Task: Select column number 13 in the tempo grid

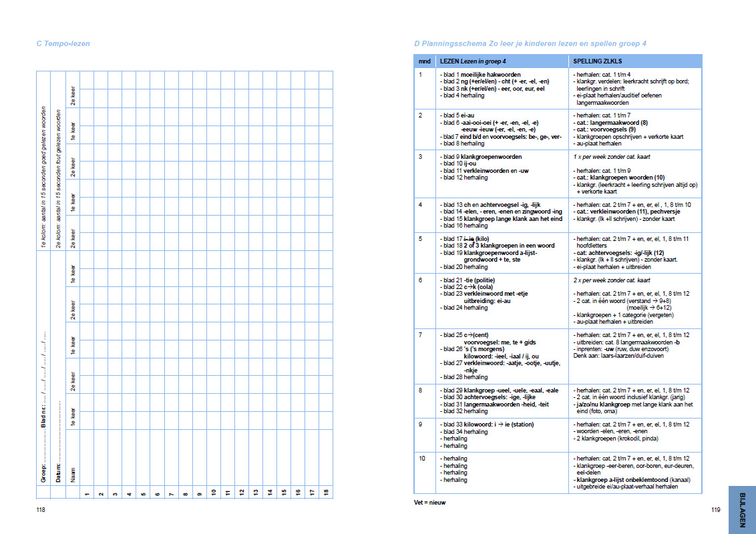Action: coord(256,492)
